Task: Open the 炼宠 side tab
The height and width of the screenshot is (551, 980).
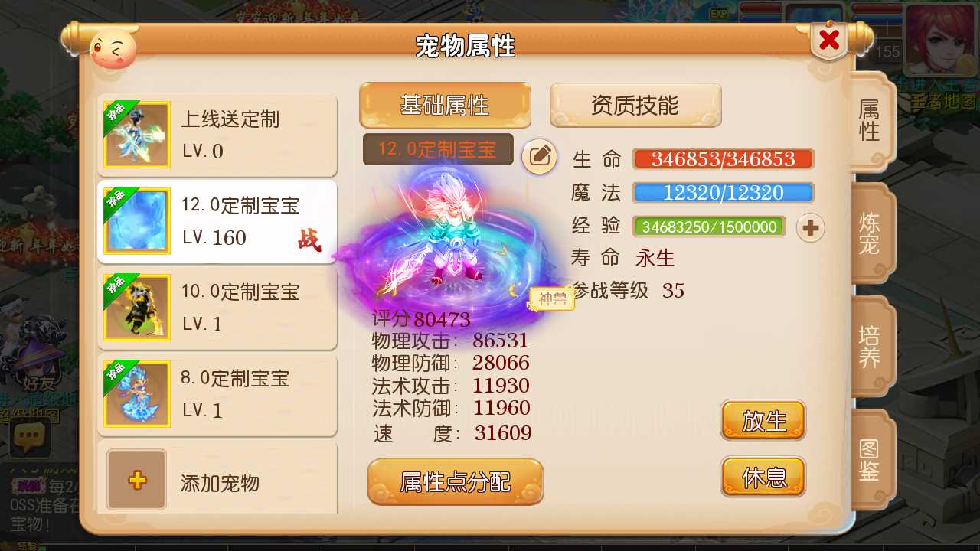Action: [x=871, y=233]
